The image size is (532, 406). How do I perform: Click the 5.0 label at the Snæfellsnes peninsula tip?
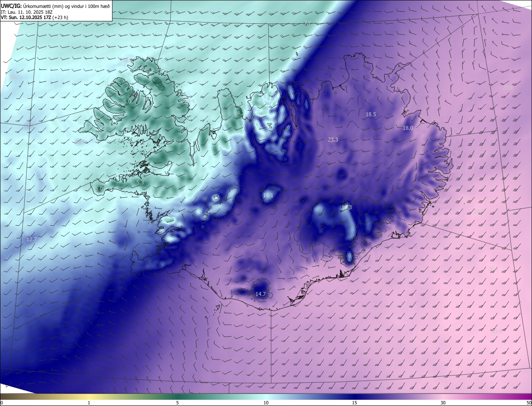coord(99,189)
